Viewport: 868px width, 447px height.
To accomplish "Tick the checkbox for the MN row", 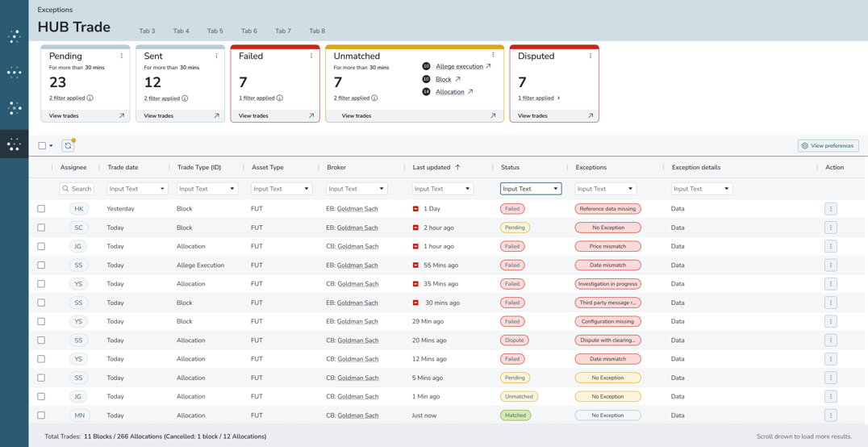I will 41,416.
